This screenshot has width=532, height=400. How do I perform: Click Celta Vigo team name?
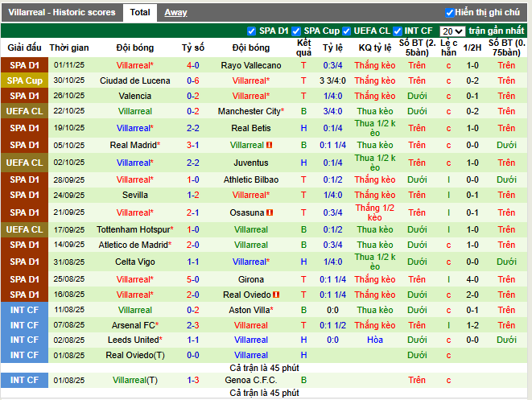134,262
